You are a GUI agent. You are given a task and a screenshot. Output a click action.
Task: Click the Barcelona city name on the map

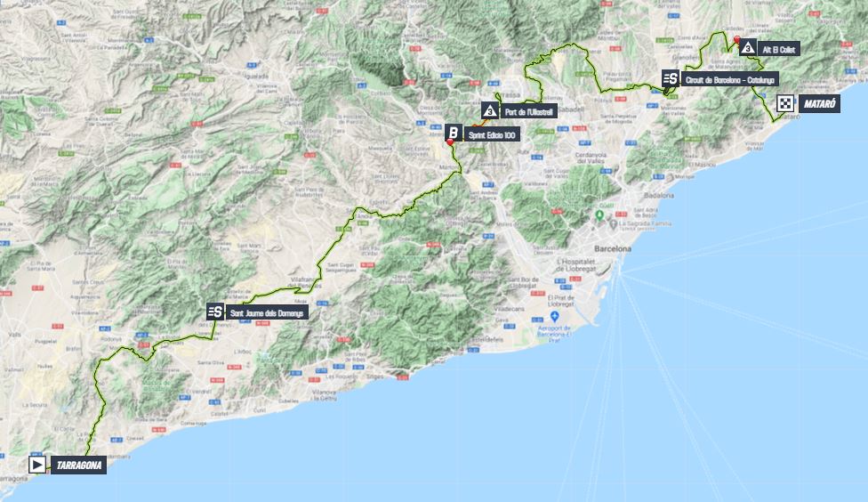click(x=612, y=249)
